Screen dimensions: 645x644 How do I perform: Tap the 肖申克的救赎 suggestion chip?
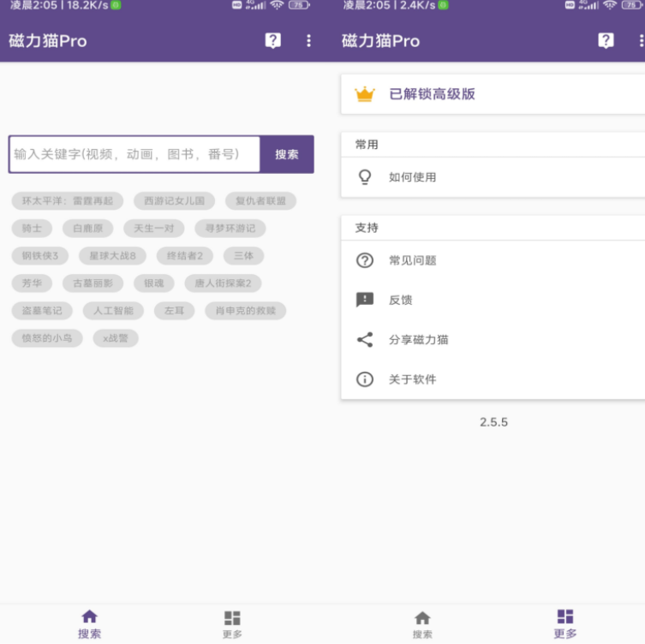245,311
